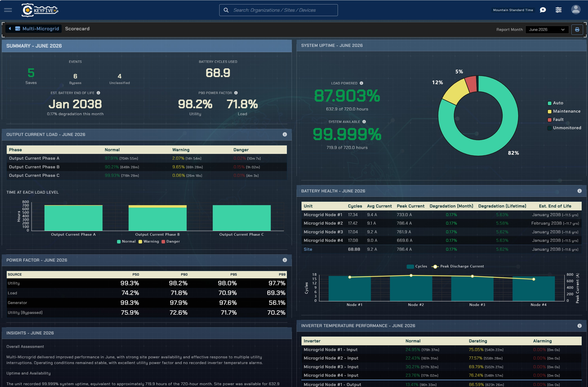
Task: Open the Multi-Microgrid breadcrumb link
Action: coord(41,29)
